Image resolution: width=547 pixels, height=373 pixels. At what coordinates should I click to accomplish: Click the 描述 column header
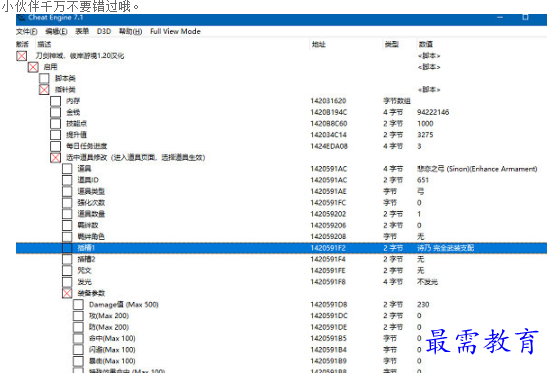(x=44, y=44)
